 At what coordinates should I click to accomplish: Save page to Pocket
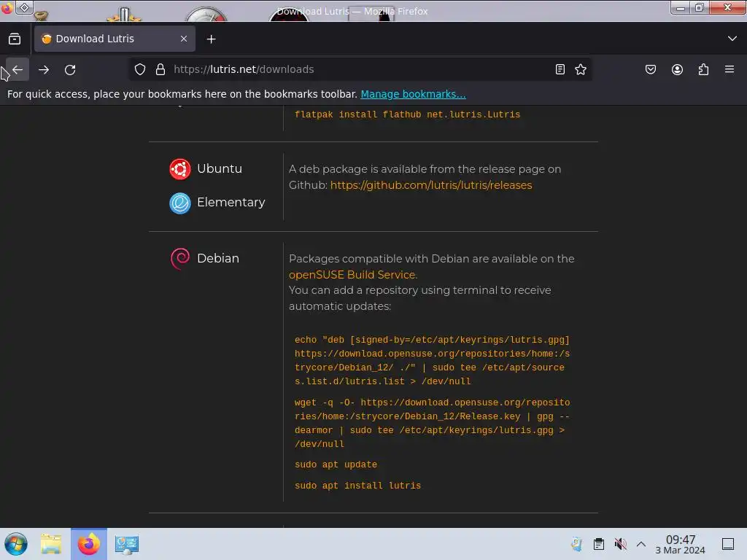651,69
